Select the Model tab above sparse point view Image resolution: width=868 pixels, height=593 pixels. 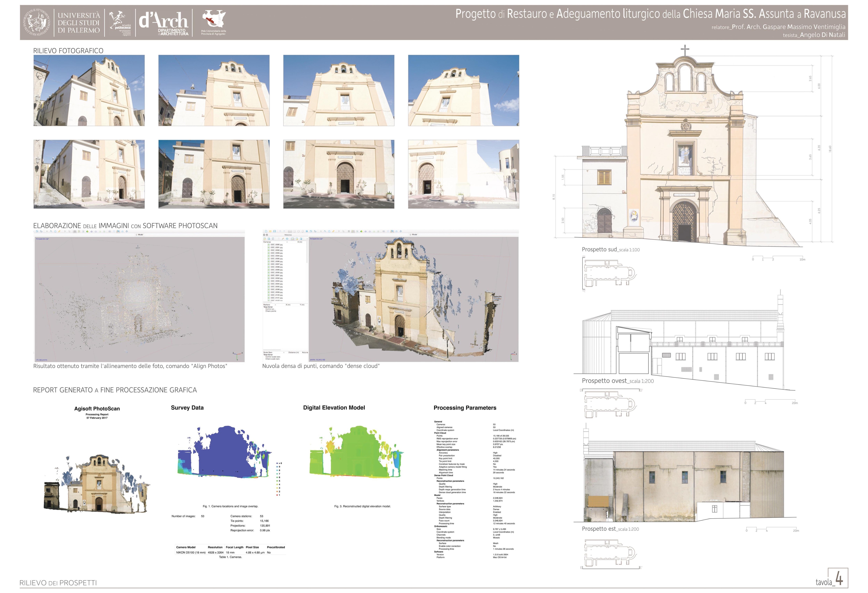140,234
